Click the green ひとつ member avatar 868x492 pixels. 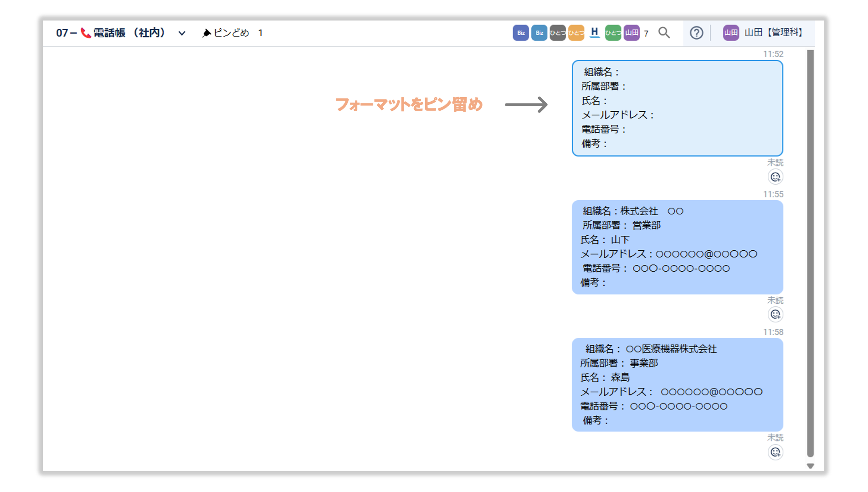tap(613, 33)
